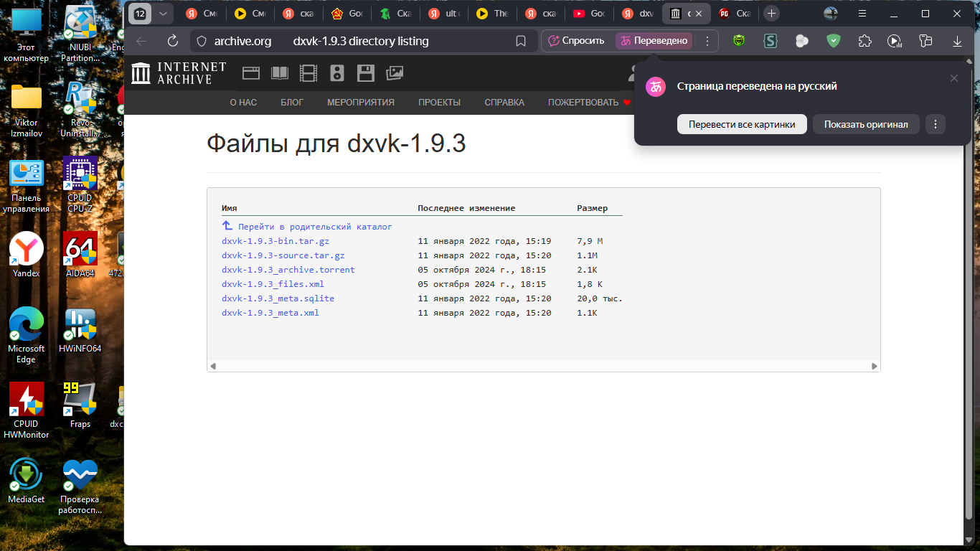Click Показать оригинал button

coord(866,124)
